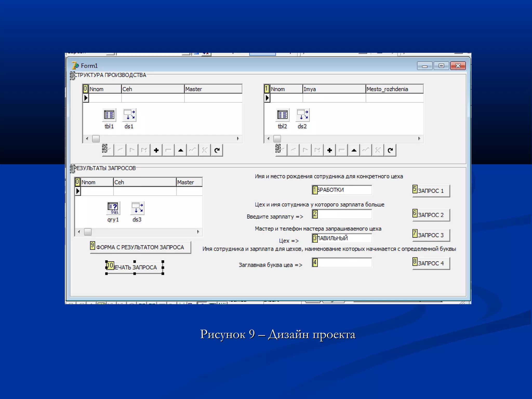Click the Введите зарплату input field
The width and height of the screenshot is (532, 399).
(x=344, y=214)
